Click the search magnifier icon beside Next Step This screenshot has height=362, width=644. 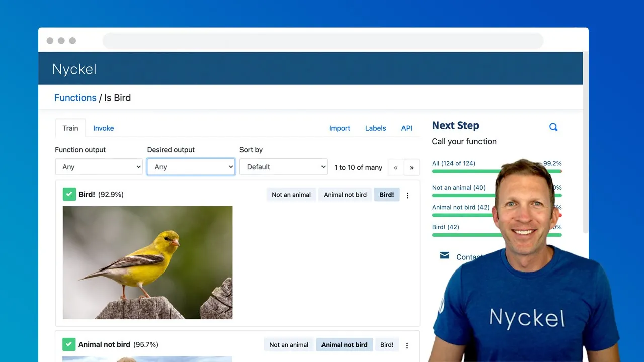click(553, 127)
